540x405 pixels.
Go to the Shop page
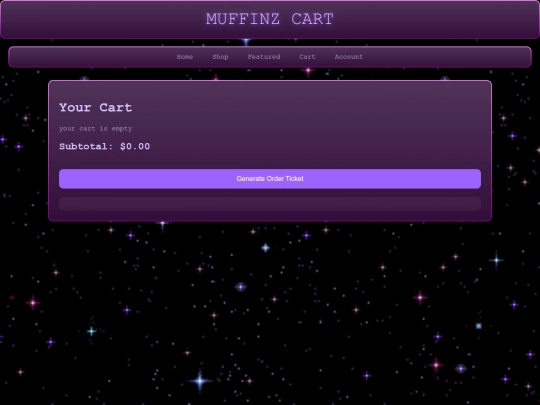click(220, 57)
